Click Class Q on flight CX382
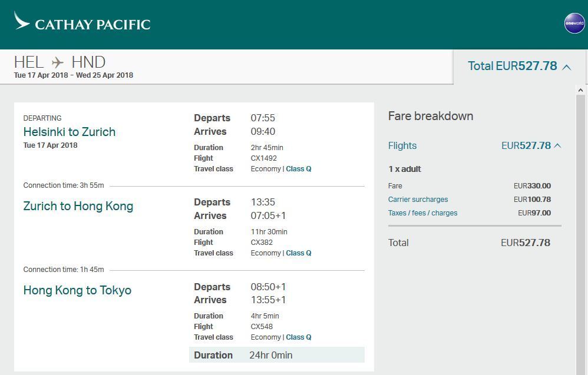The height and width of the screenshot is (375, 588). [x=298, y=253]
